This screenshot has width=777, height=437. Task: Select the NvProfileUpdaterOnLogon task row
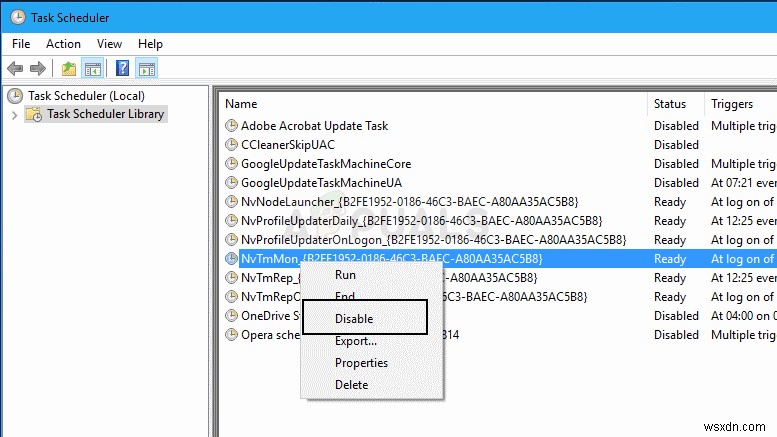point(434,240)
